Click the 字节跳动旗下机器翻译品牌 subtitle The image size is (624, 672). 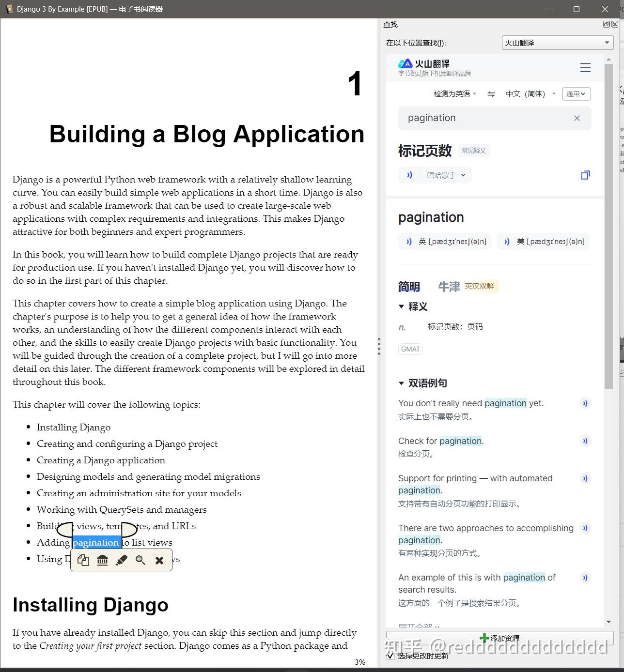pos(435,74)
